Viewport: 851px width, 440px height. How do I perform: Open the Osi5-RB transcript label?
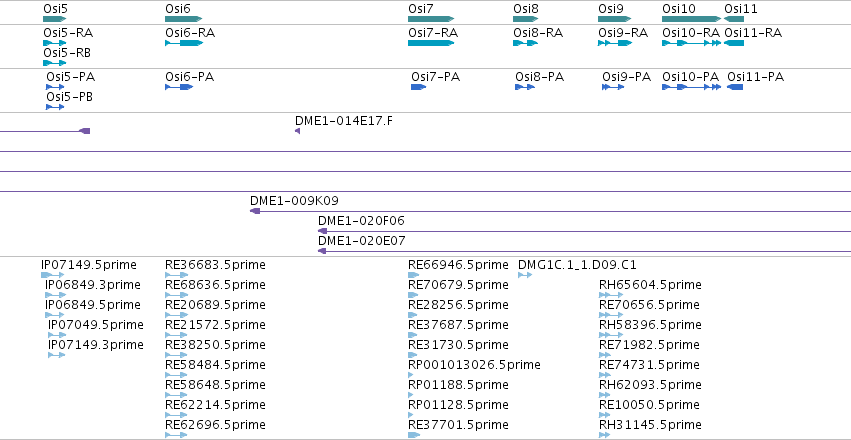(67, 53)
